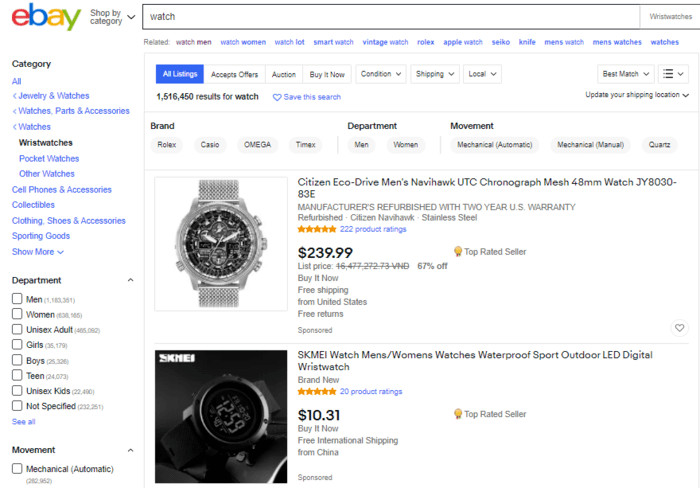Choose the Mechanical (Automatic) movement chip
The width and height of the screenshot is (700, 488).
click(495, 145)
